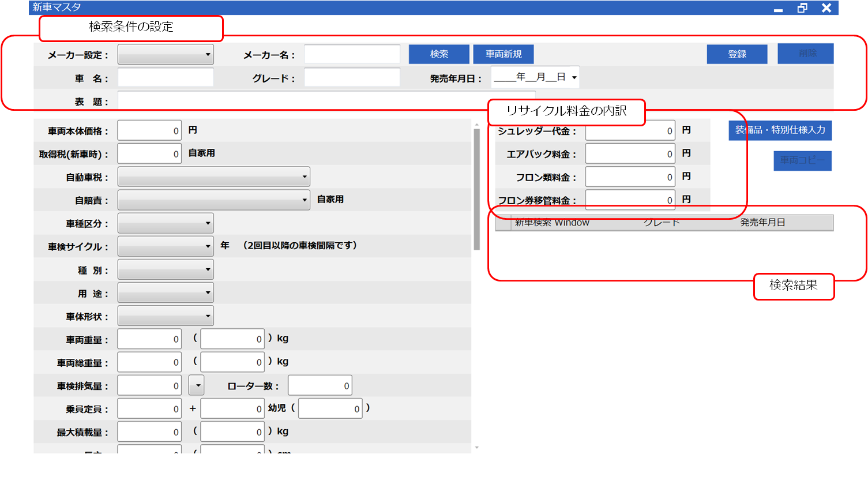Click the 発売年月日 column header in results

pos(762,223)
